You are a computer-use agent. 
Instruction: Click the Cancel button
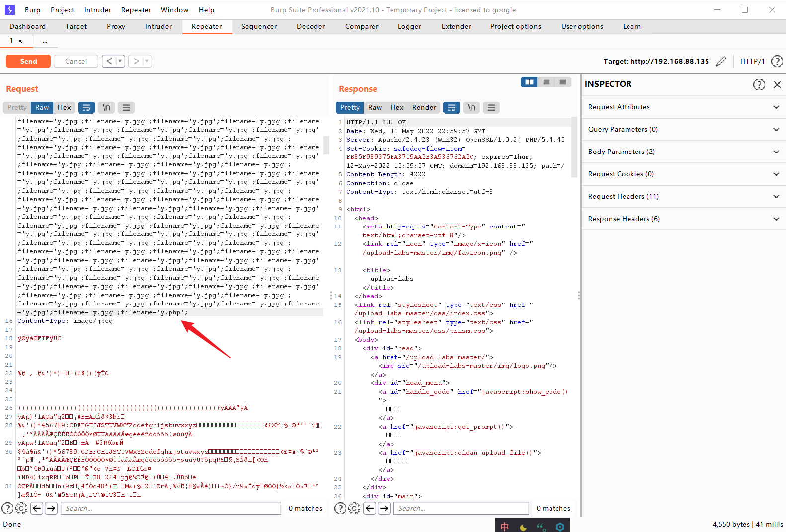point(76,61)
